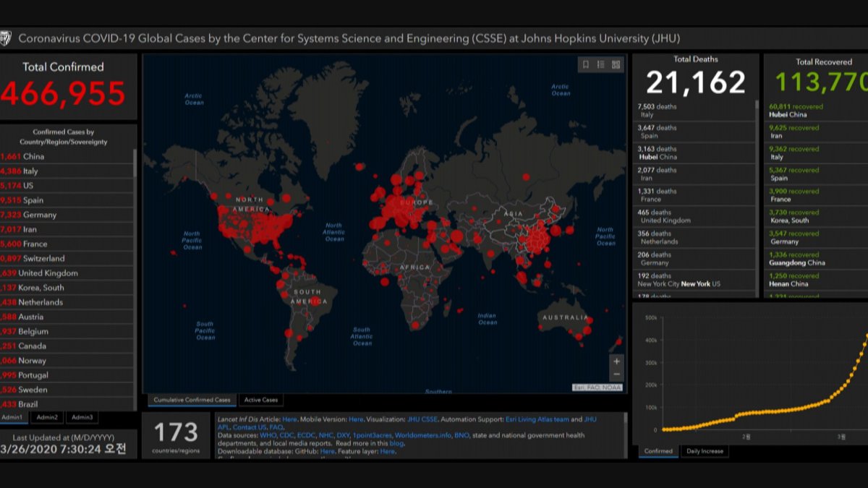Screen dimensions: 868x488
Task: Open the GitHub Here database link
Action: 328,452
